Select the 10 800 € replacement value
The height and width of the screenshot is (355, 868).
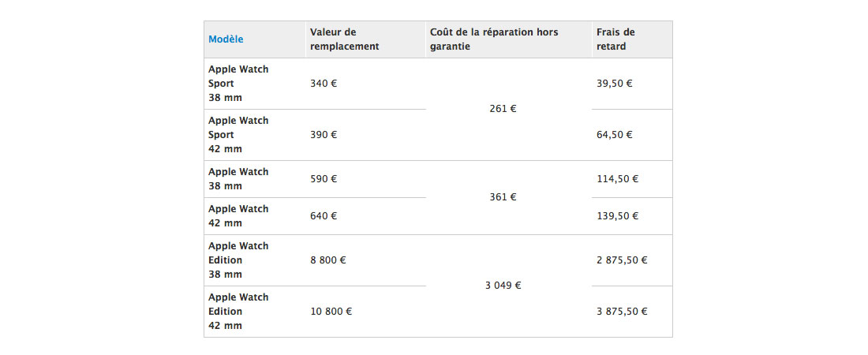coord(331,312)
